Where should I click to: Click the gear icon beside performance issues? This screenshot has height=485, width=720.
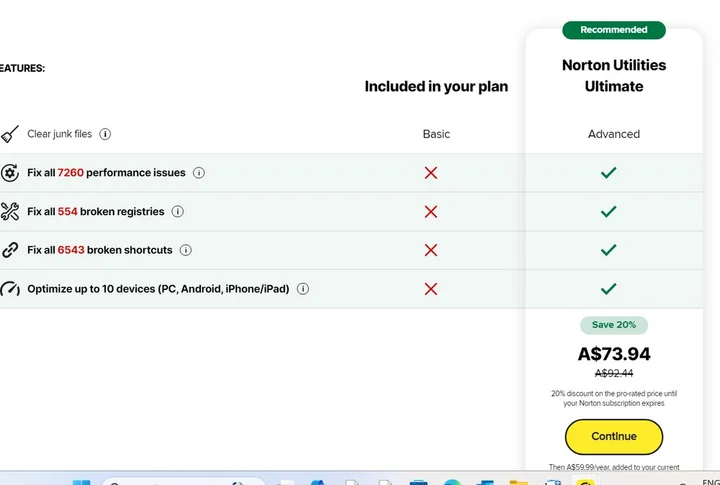pos(10,173)
